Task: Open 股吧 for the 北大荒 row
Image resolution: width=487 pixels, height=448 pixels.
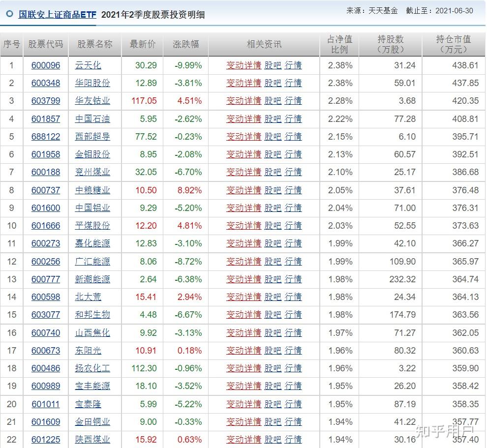Action: point(273,297)
